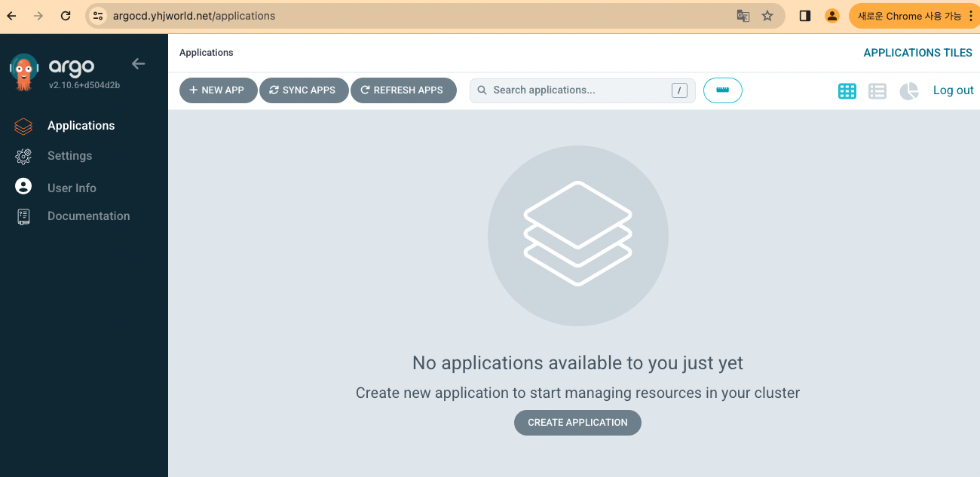Collapse sidebar with the back arrow

point(138,63)
